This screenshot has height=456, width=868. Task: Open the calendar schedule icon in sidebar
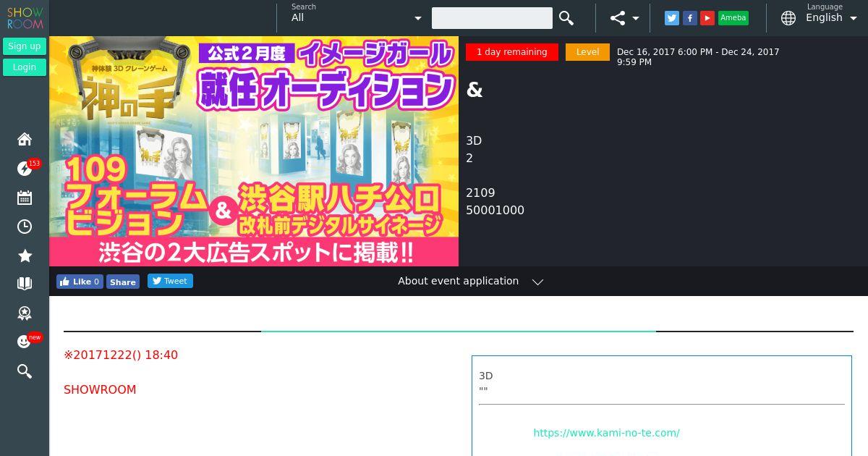click(x=25, y=198)
